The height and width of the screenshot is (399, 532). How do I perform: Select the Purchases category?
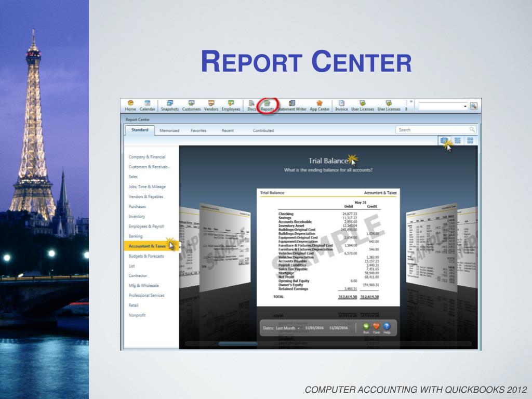tap(137, 206)
